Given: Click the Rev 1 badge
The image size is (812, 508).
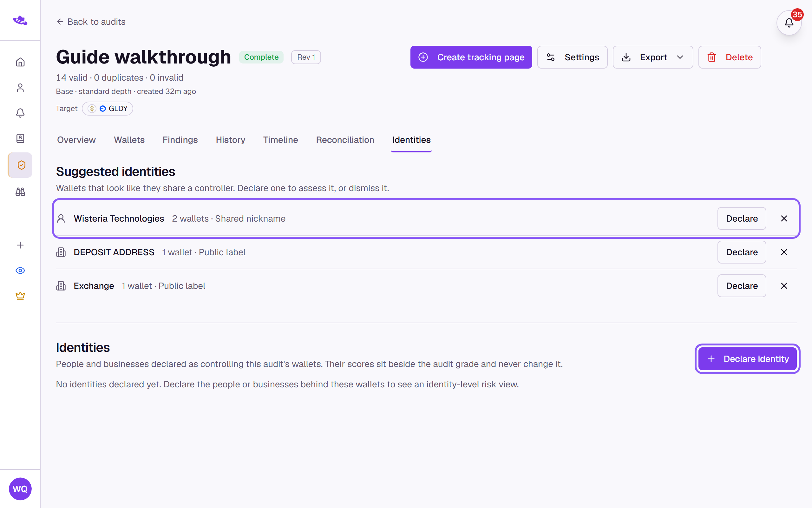Looking at the screenshot, I should click(306, 57).
